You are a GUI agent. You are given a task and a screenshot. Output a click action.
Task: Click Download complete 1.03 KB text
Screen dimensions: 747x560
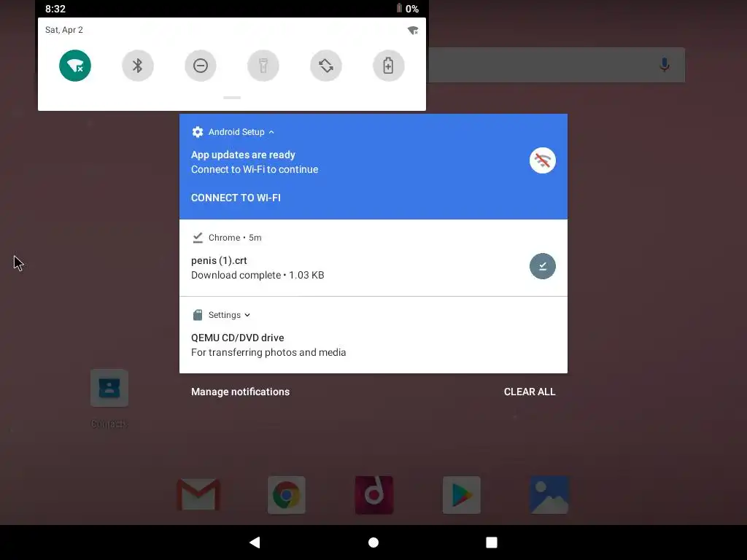pyautogui.click(x=258, y=275)
